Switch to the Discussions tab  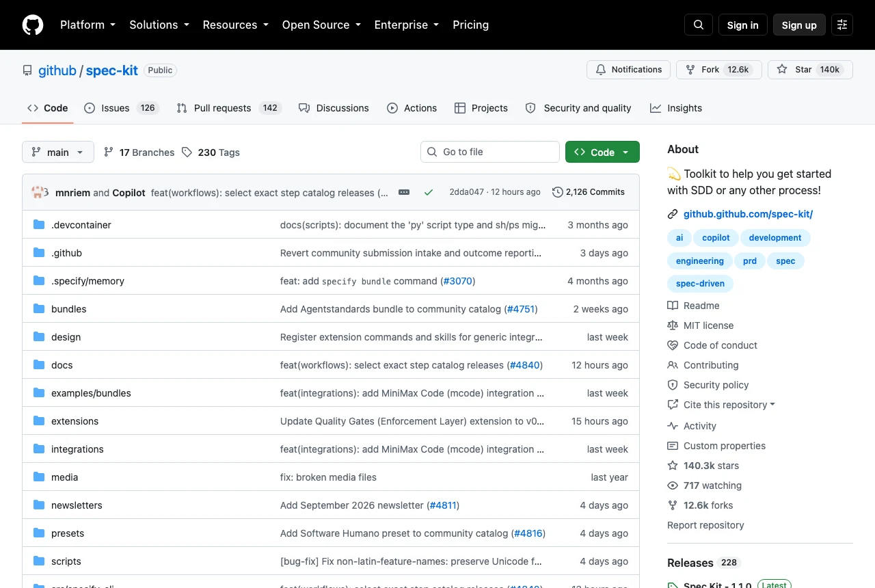[333, 108]
